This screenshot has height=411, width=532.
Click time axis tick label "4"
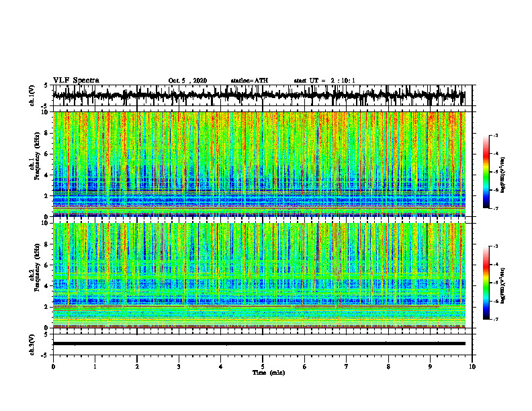pos(221,367)
